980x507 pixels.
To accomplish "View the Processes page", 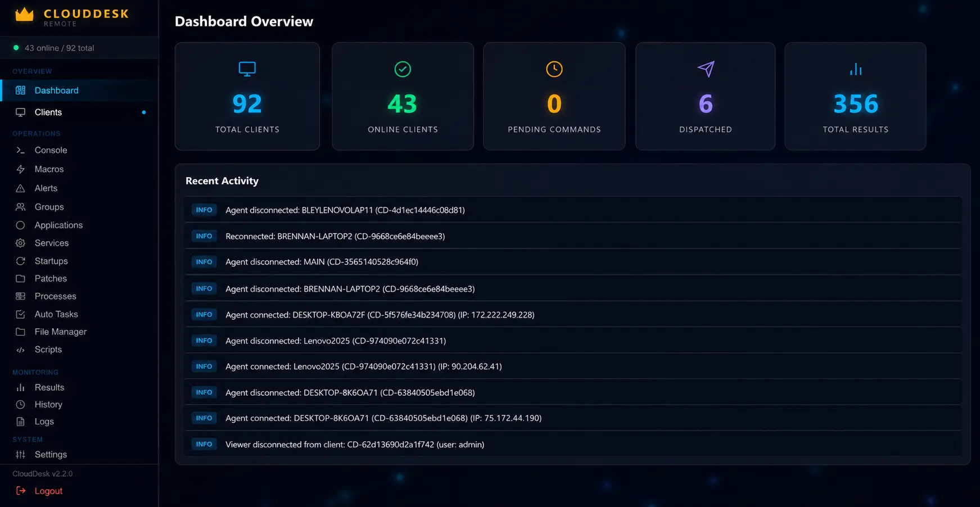I will tap(79, 296).
